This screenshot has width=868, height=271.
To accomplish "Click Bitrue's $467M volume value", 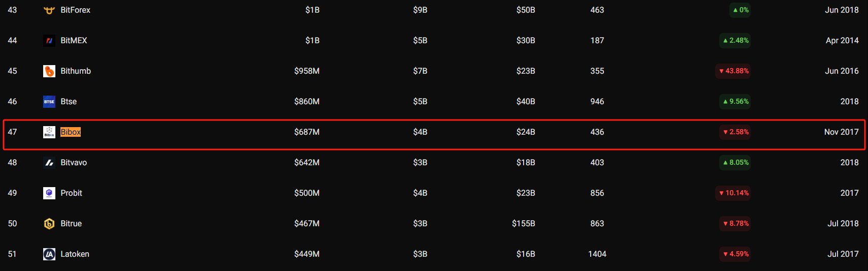I will tap(307, 224).
